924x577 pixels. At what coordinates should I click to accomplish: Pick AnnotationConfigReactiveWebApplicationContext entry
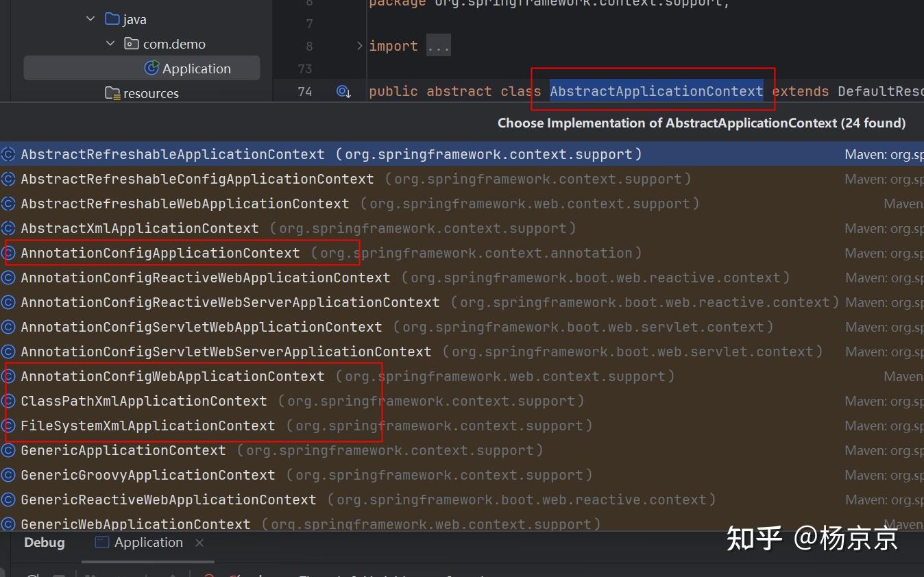(462, 278)
